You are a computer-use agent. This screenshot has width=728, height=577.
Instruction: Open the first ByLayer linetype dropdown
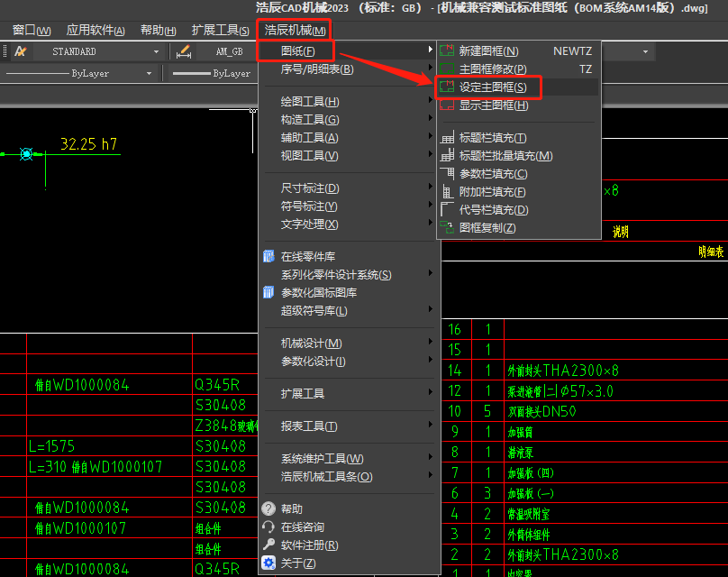(x=149, y=73)
